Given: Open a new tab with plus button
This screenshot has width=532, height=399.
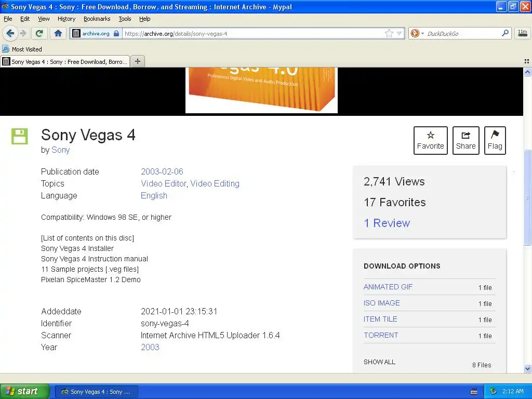Looking at the screenshot, I should pyautogui.click(x=137, y=61).
